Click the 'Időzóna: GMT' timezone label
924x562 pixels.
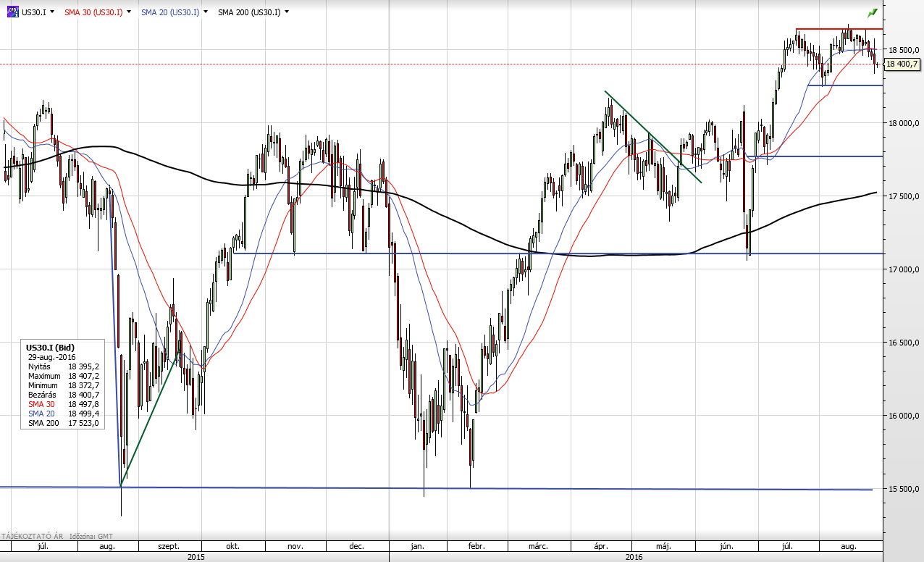91,537
